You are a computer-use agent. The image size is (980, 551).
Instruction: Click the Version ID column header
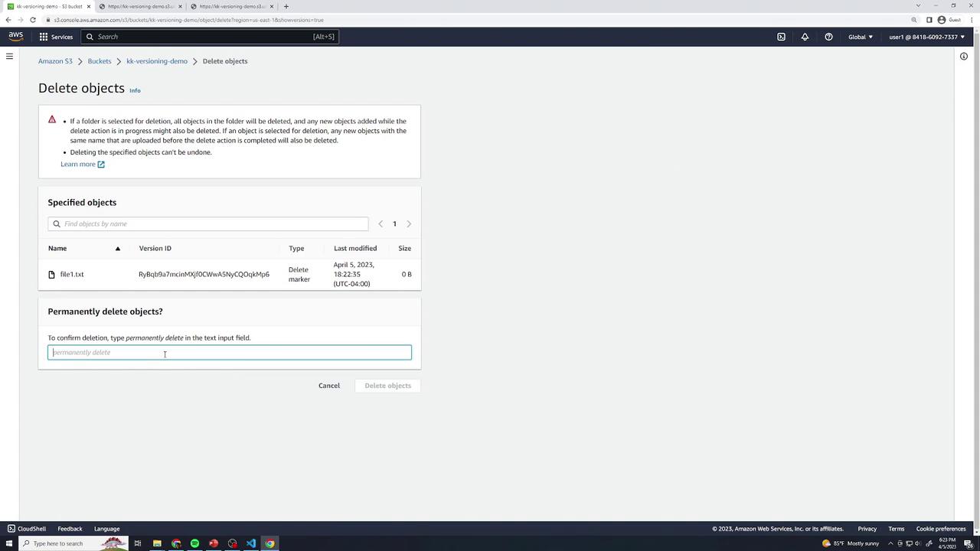coord(155,249)
